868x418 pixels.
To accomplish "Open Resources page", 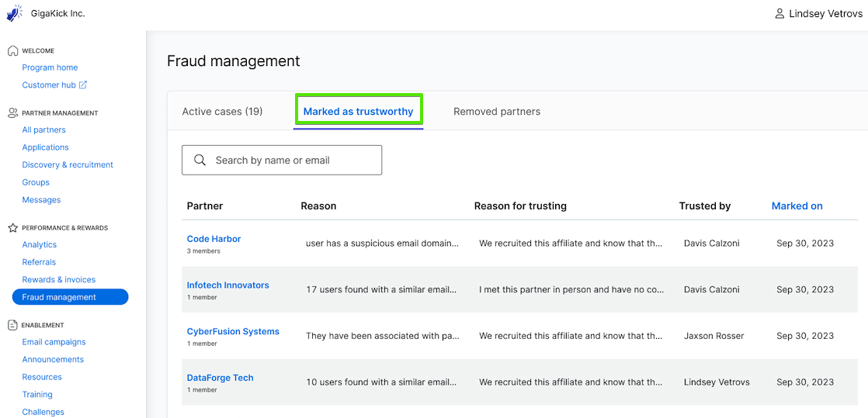I will pos(42,377).
